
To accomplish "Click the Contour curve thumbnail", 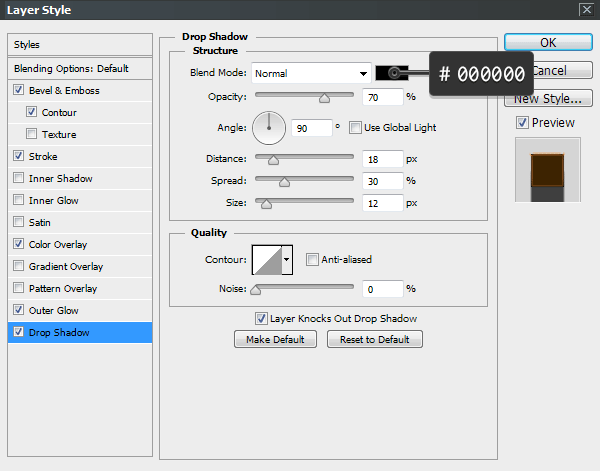I will [266, 260].
